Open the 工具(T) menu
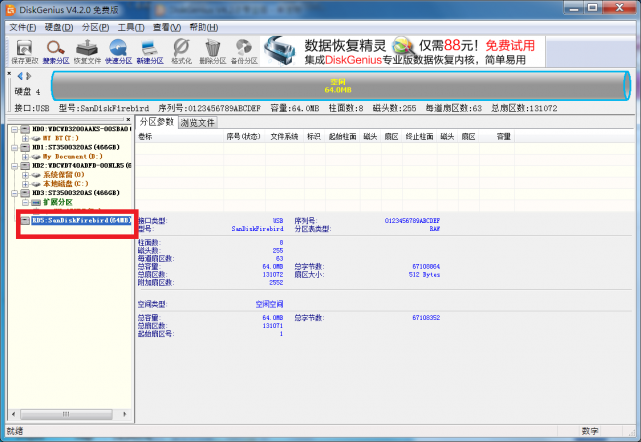The width and height of the screenshot is (641, 442). pyautogui.click(x=131, y=27)
